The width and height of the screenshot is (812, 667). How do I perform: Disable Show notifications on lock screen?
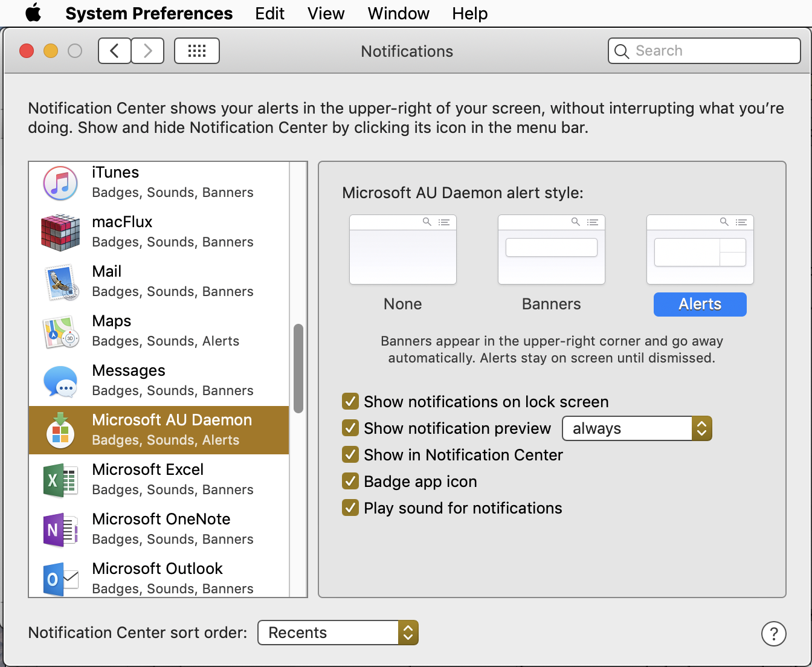point(350,401)
